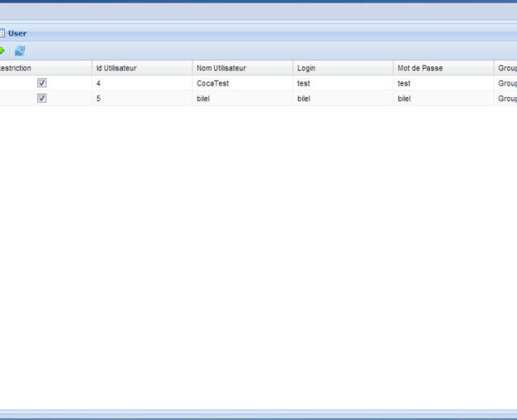Click the User panel grid icon
Screen dimensions: 517x420
point(2,33)
